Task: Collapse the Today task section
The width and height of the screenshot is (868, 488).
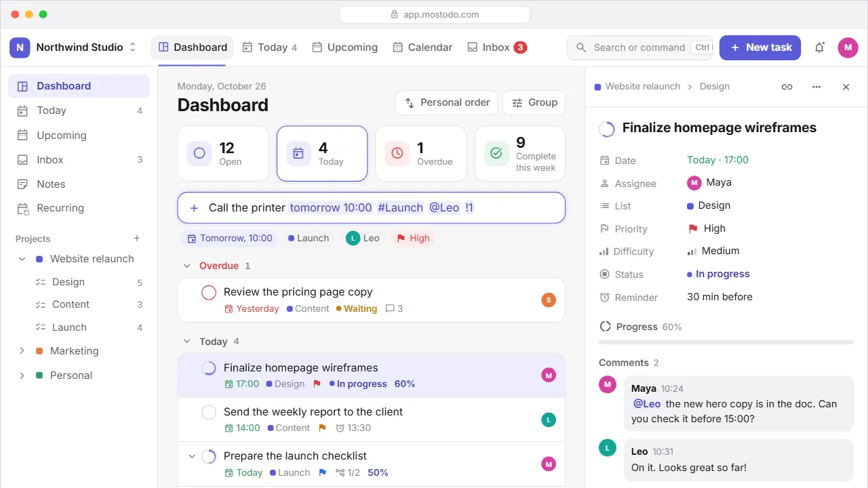Action: coord(186,342)
